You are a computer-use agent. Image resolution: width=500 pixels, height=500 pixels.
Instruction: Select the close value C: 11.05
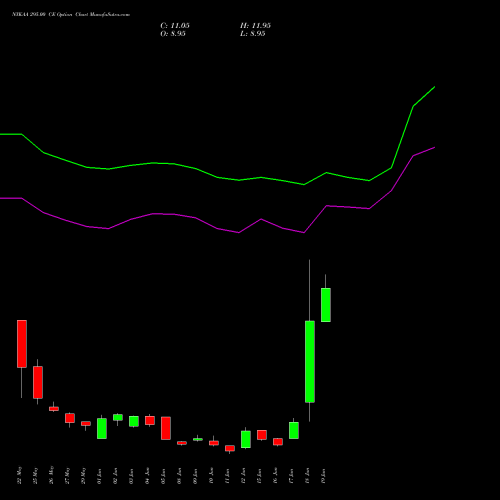coord(175,26)
